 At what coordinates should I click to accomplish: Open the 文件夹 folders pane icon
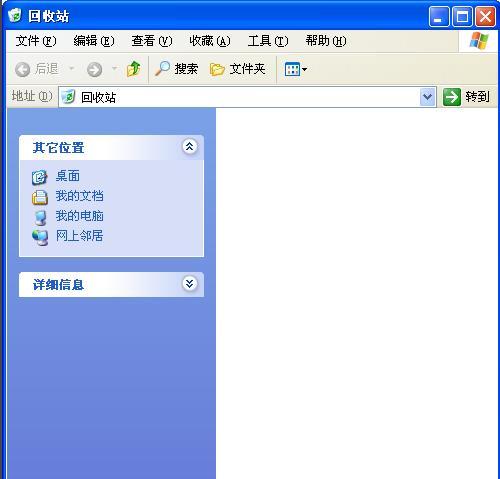(217, 69)
